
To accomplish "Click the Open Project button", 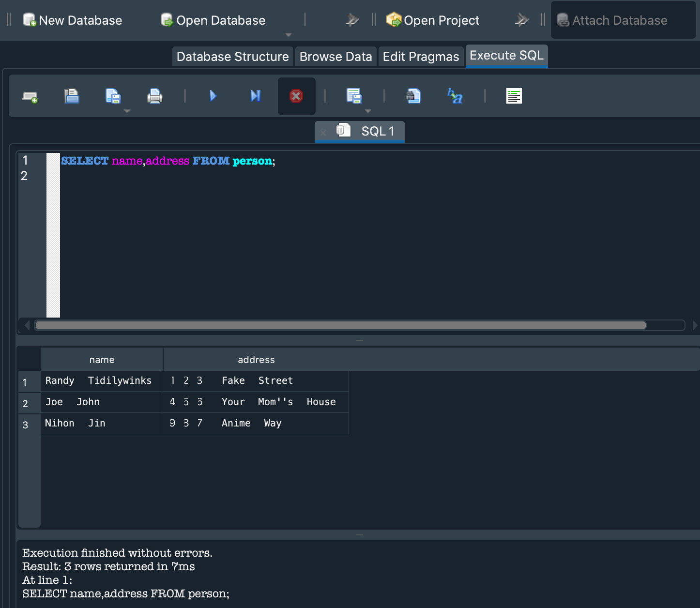I will tap(433, 20).
